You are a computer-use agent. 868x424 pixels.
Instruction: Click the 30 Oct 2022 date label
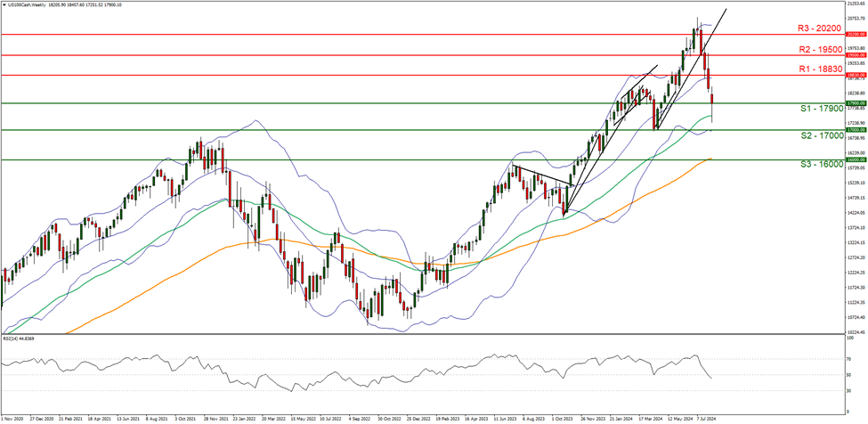click(x=391, y=417)
